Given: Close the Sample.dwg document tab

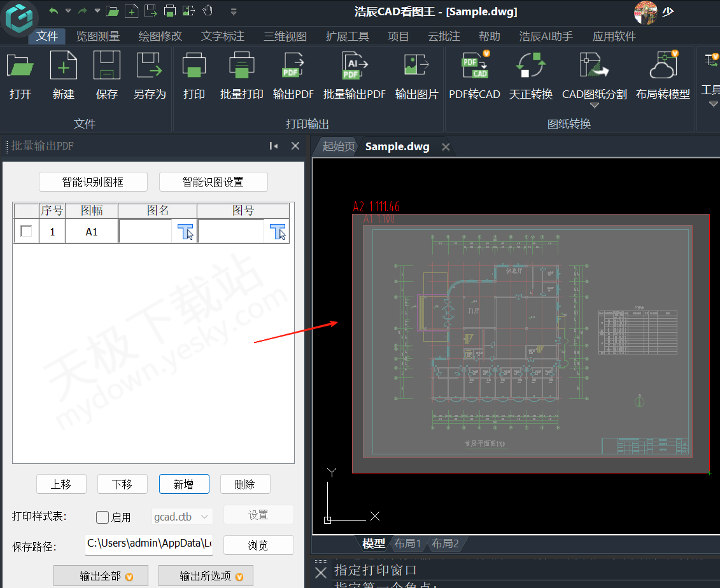Looking at the screenshot, I should pos(446,147).
